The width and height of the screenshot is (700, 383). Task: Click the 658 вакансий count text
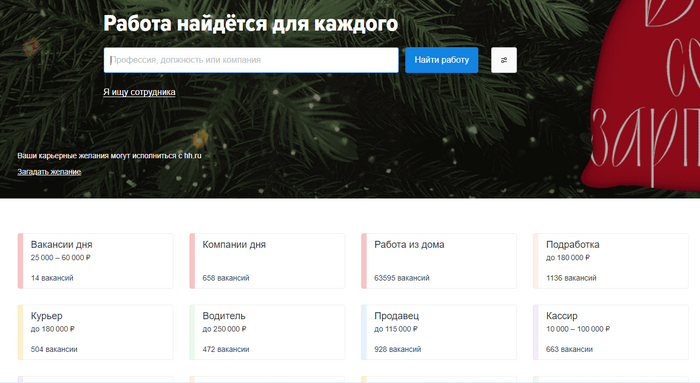coord(226,278)
